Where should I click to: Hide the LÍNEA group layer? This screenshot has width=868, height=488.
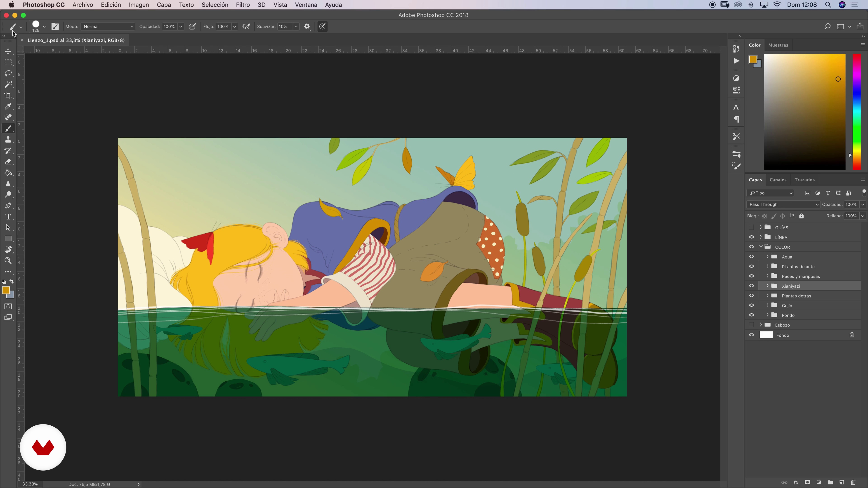(x=751, y=237)
